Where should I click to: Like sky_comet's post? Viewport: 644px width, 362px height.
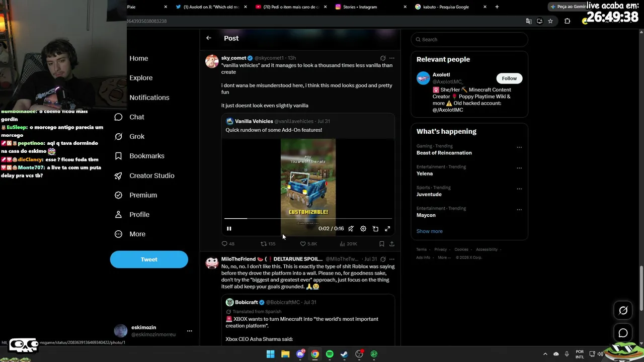point(308,244)
